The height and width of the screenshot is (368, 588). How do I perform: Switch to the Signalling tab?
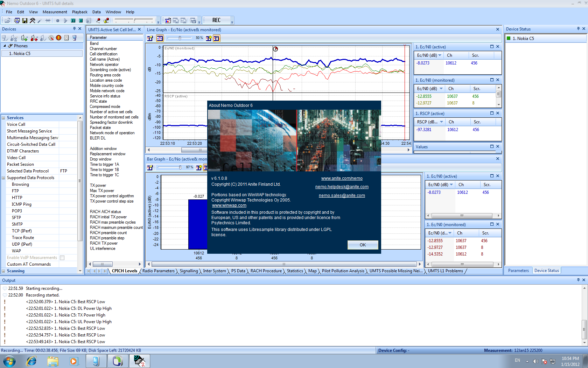tap(189, 271)
